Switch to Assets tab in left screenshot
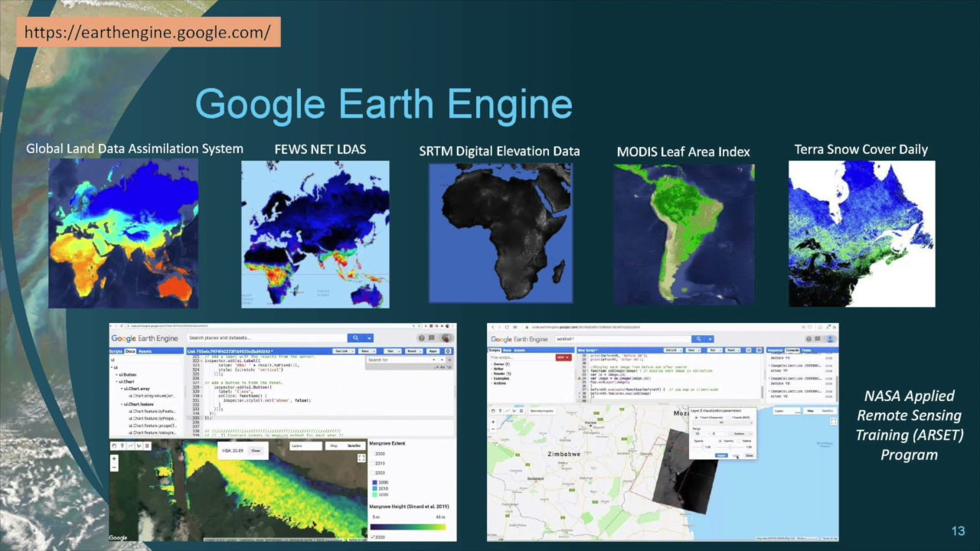The width and height of the screenshot is (980, 551). pos(145,351)
